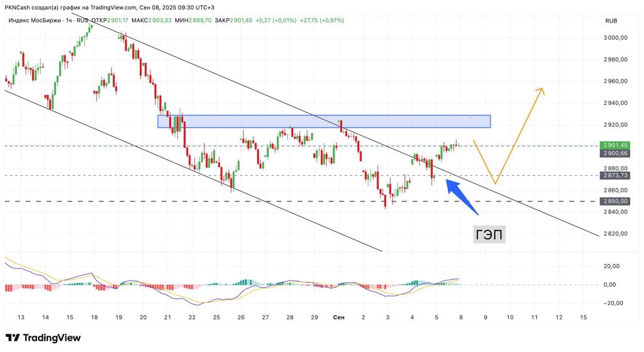Viewport: 644px width, 352px height.
Task: Click the МАКС high price value
Action: point(160,21)
